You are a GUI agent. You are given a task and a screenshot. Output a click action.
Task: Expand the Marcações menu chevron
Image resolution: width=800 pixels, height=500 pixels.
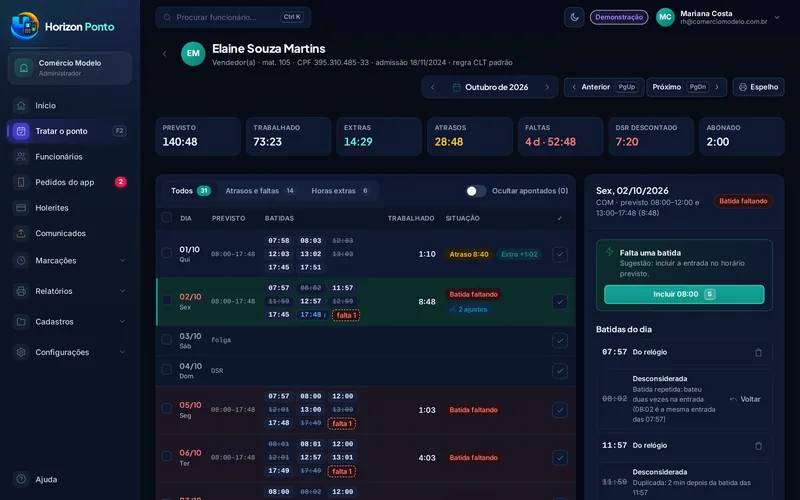122,260
